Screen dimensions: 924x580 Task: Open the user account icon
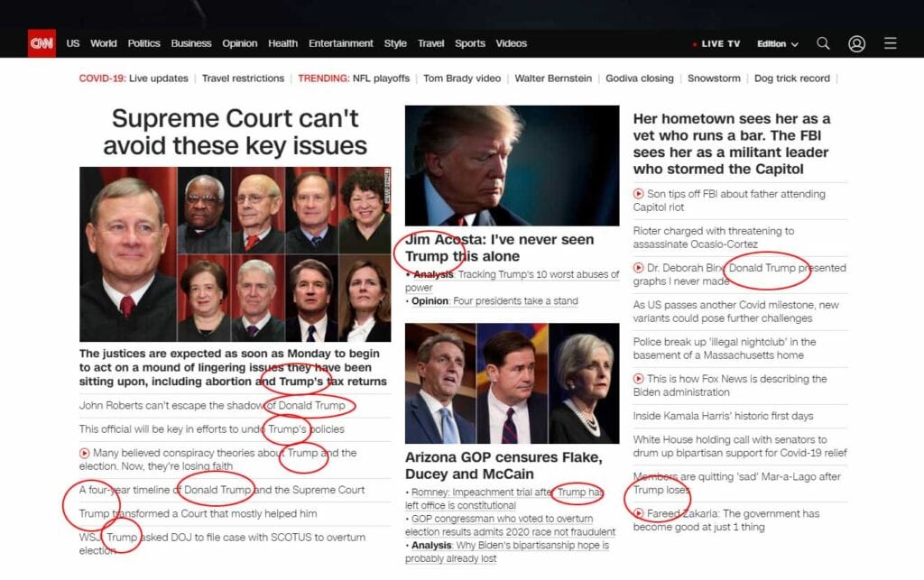tap(856, 43)
